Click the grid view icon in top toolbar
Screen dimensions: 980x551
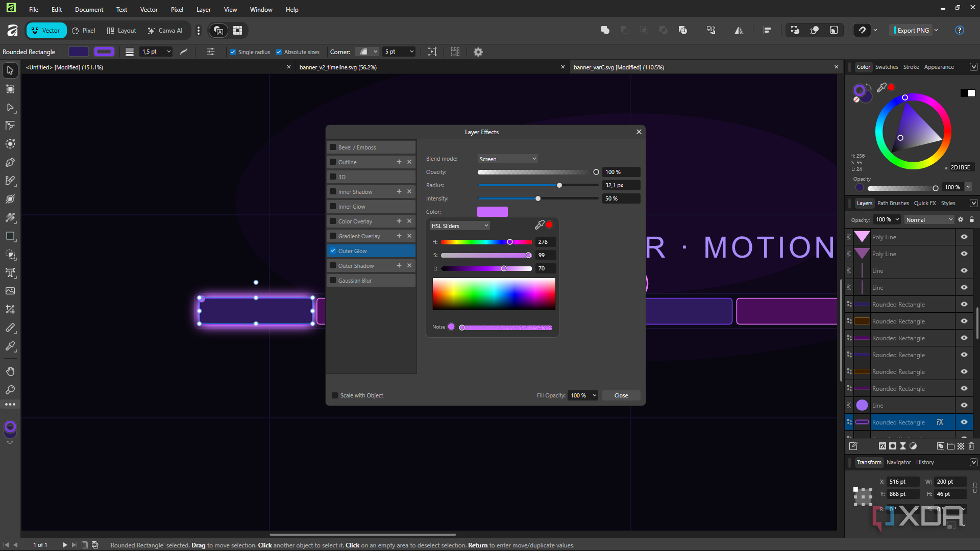click(237, 31)
